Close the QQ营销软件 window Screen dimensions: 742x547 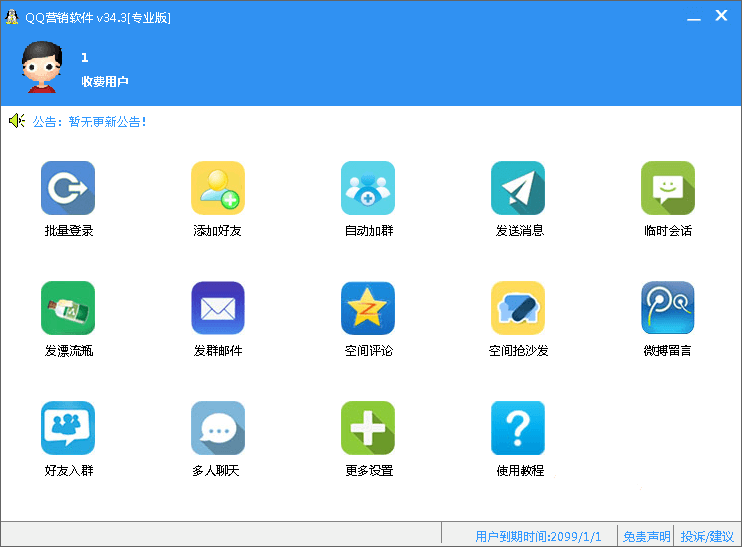pos(721,16)
